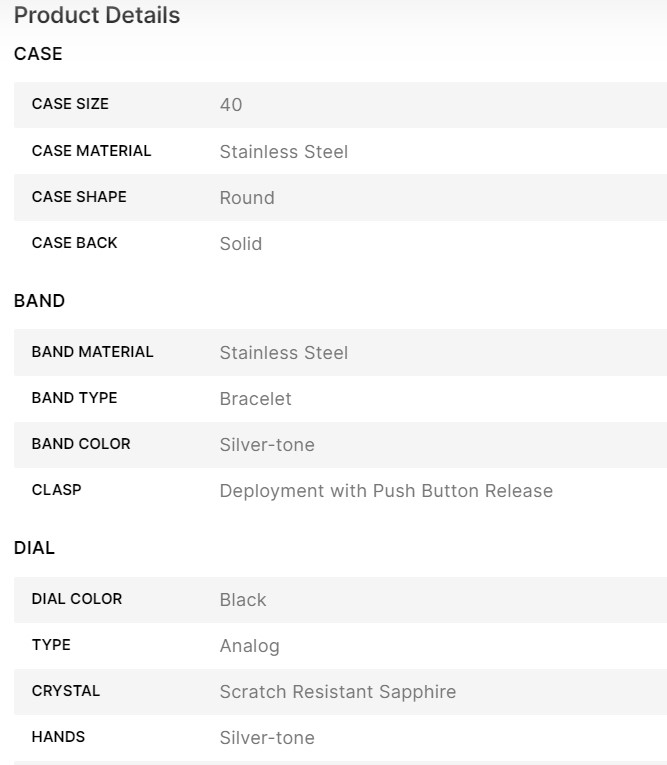Click the CLASP row label
667x765 pixels.
coord(56,490)
